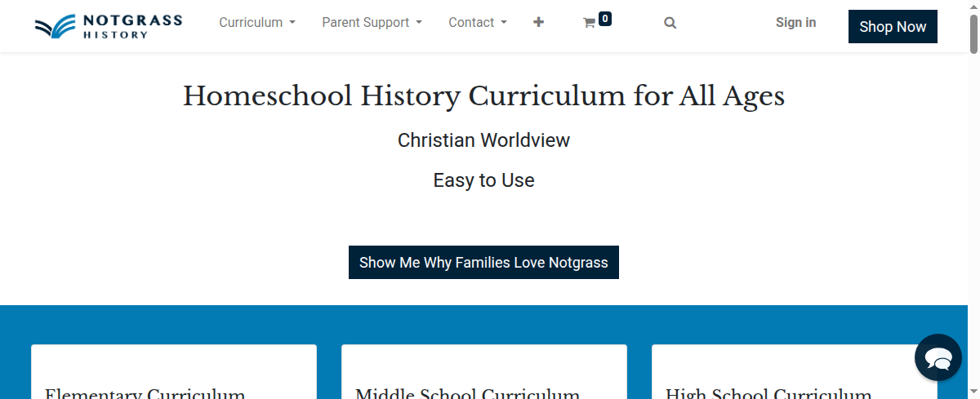Screen dimensions: 980x399
Task: Click the plus icon in navbar
Action: (538, 22)
